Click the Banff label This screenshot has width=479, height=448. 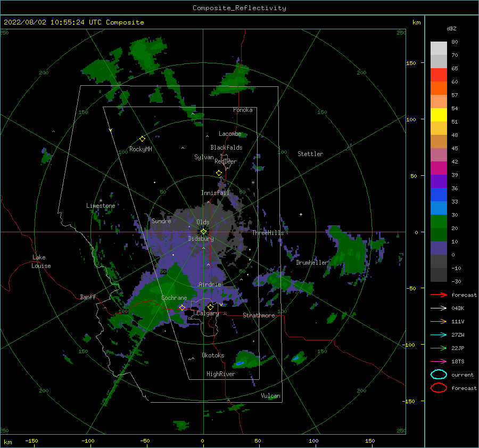88,297
